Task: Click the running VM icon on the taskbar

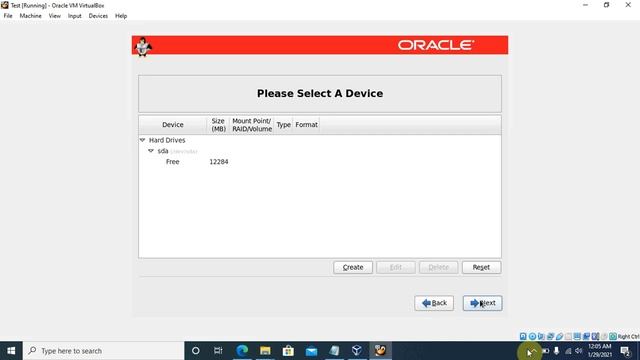Action: pyautogui.click(x=380, y=351)
